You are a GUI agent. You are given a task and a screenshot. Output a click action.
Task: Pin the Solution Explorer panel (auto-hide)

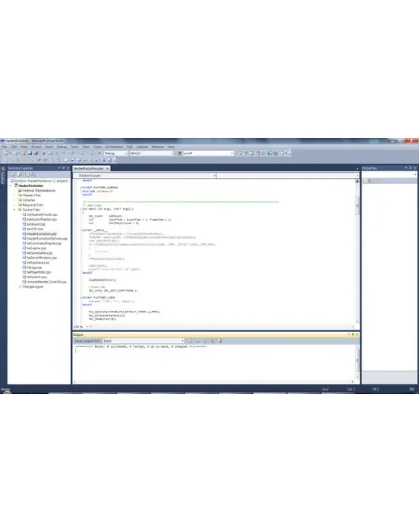[64, 168]
